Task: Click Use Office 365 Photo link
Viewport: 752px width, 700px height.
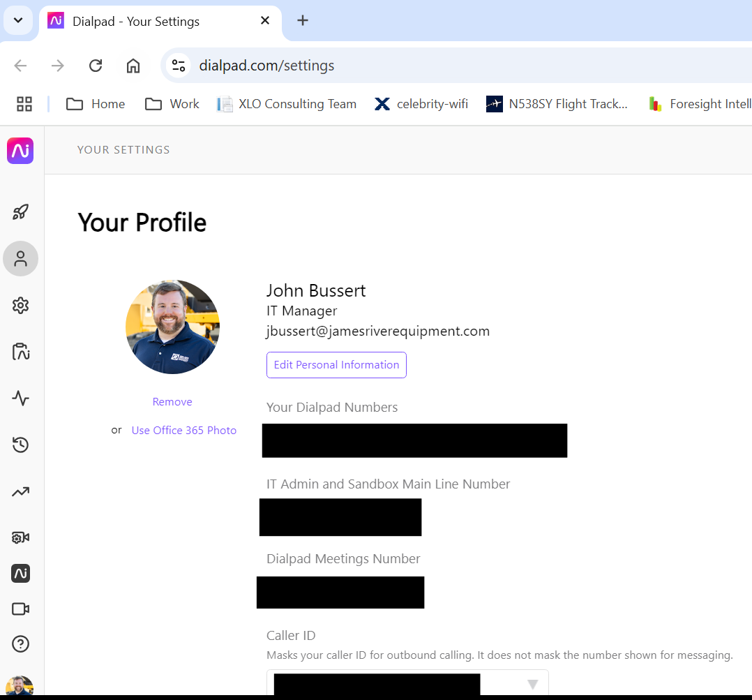Action: [183, 431]
